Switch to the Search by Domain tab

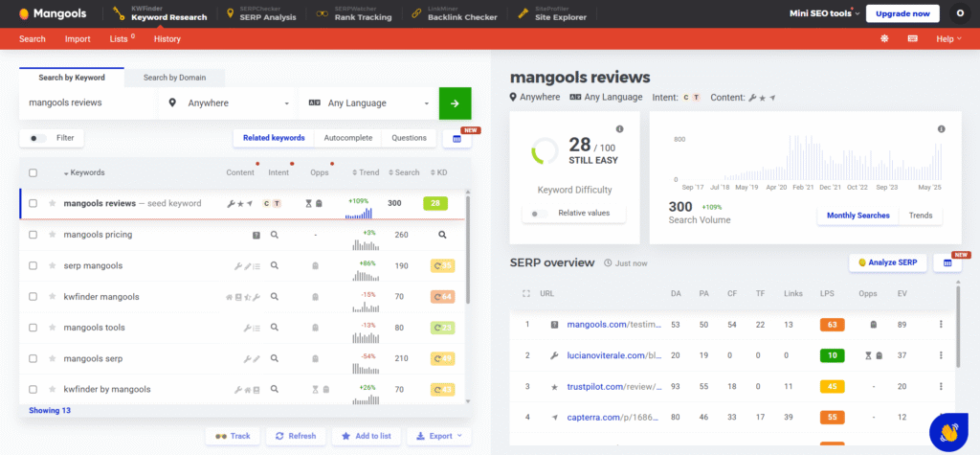click(x=174, y=78)
